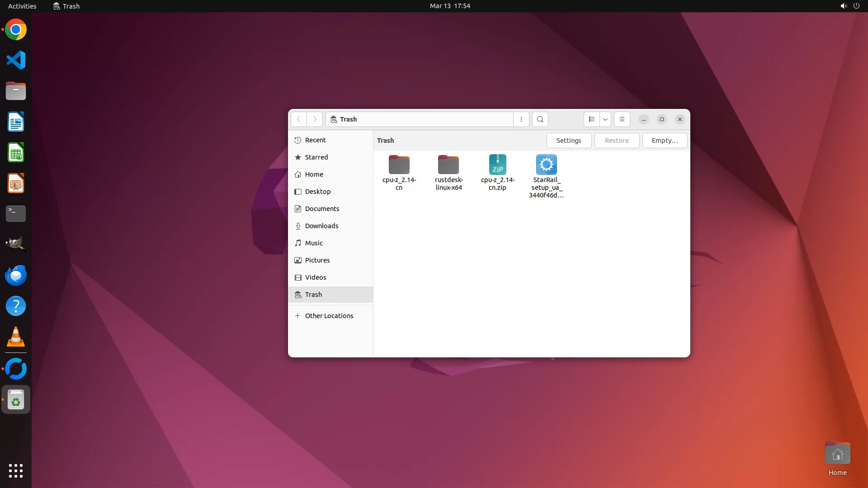Open the view options dropdown arrow

click(605, 119)
